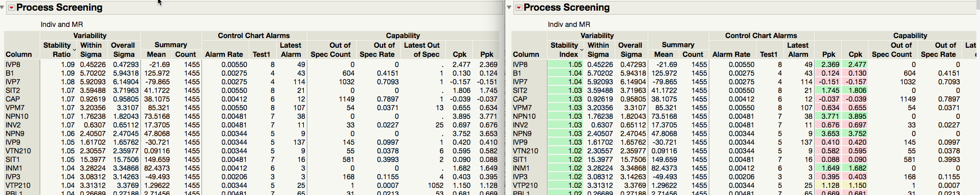980x195 pixels.
Task: Click yellow Ppk cell 1.128 for VTP210
Action: click(828, 185)
